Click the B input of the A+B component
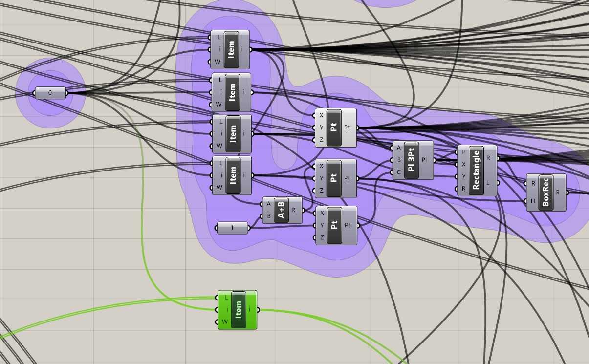Screen dimensions: 589x364 [269, 216]
